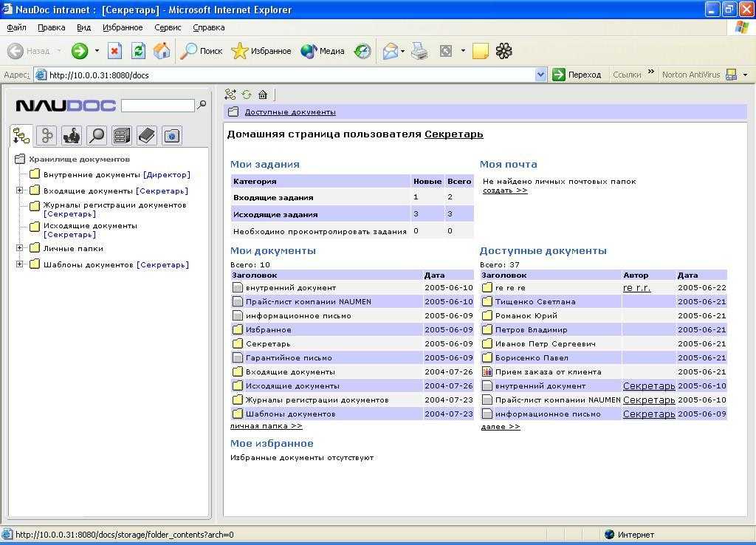Screen dimensions: 756x545
Task: Select Исходящие документы folder in tree
Action: coord(89,226)
